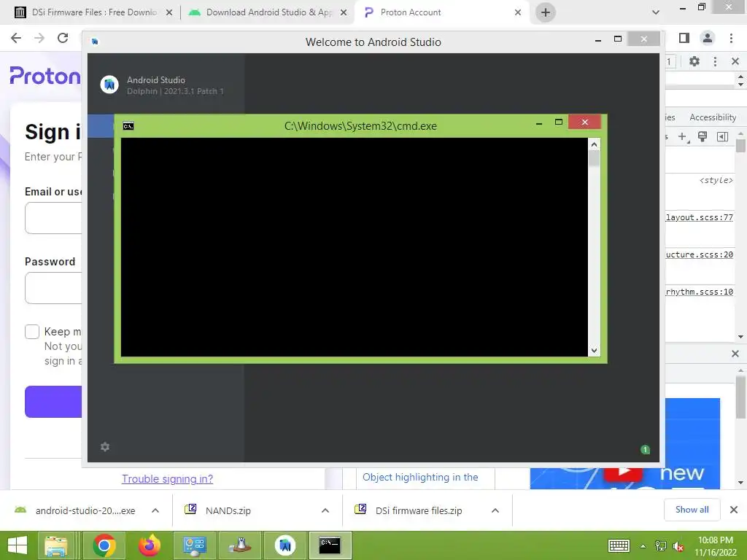Close the downloads bar

pyautogui.click(x=734, y=510)
